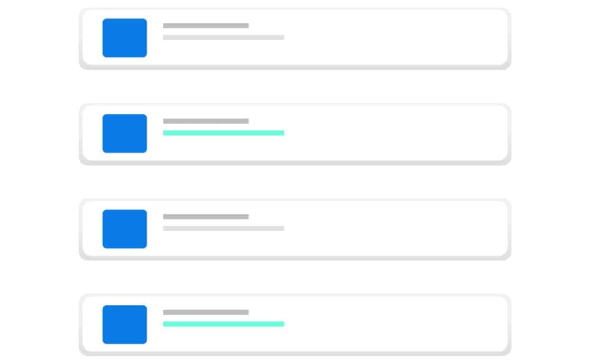Screen dimensions: 607x364
Task: Click the teal bar in the bottom card
Action: (223, 324)
